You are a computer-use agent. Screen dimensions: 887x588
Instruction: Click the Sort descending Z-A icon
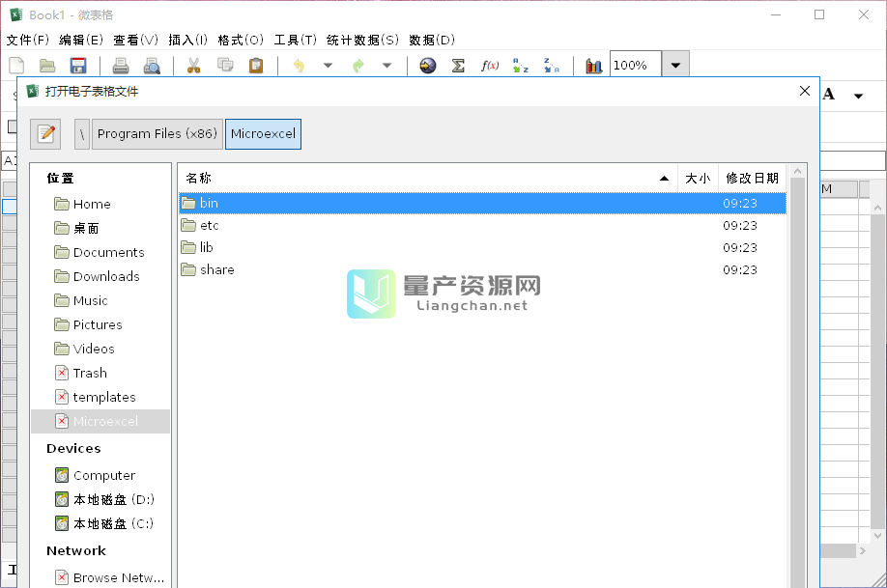coord(551,66)
